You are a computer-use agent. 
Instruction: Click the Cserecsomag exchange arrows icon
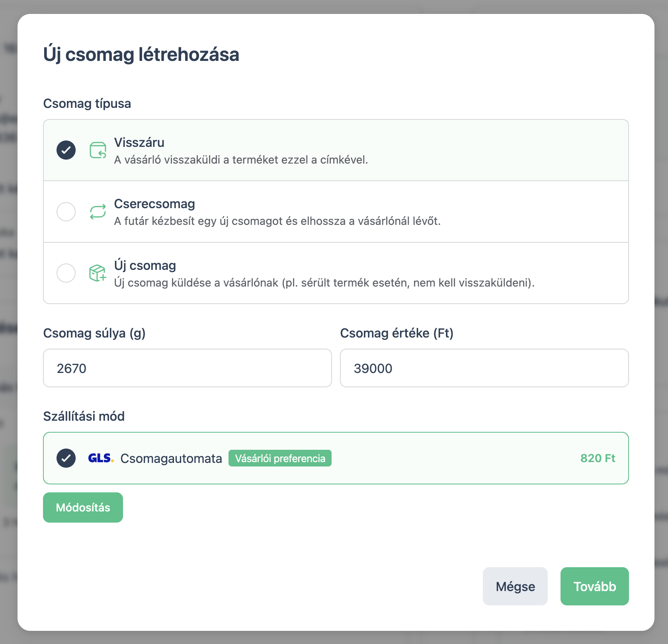(98, 212)
